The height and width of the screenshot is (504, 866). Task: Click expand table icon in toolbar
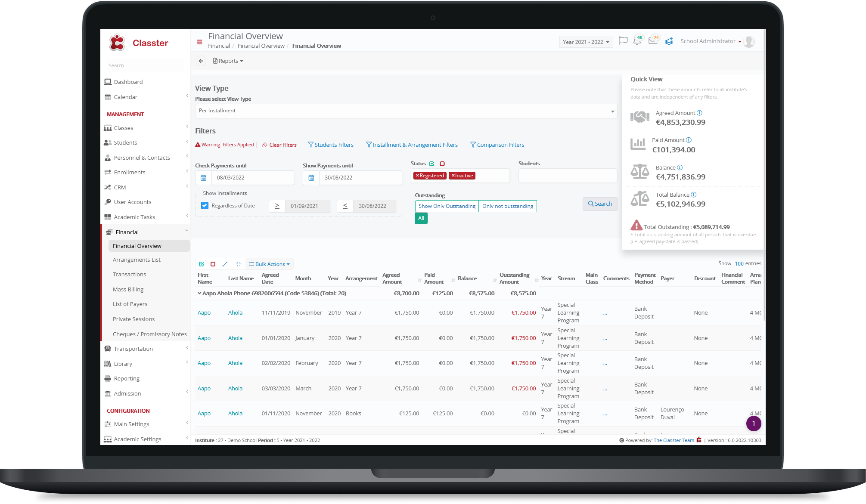(225, 264)
